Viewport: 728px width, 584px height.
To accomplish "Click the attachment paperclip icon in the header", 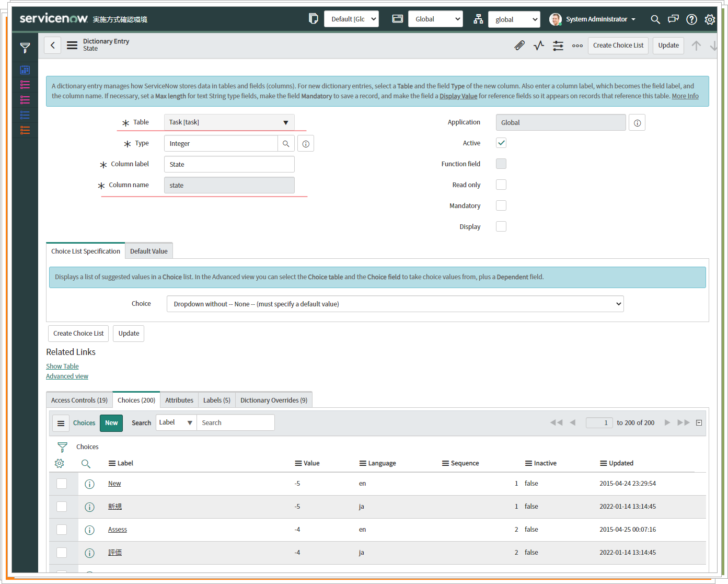I will [x=519, y=45].
